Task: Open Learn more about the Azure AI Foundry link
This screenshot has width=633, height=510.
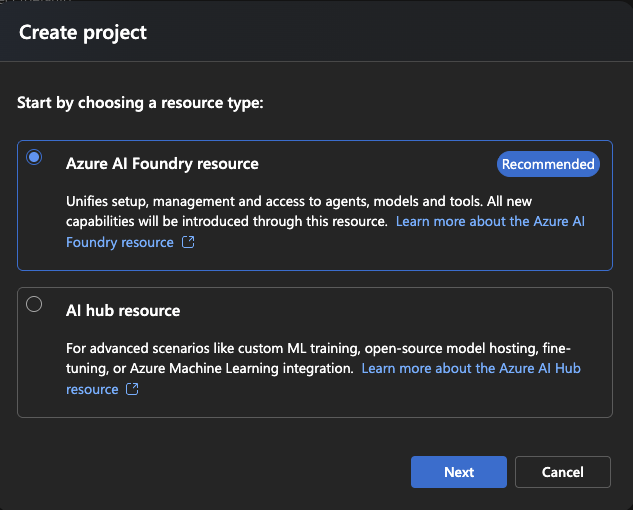Action: (x=489, y=221)
